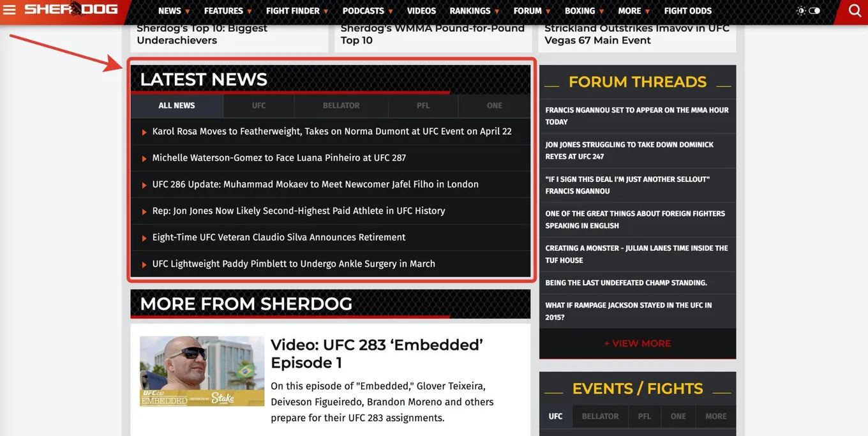Expand the News dropdown arrow

(x=188, y=11)
